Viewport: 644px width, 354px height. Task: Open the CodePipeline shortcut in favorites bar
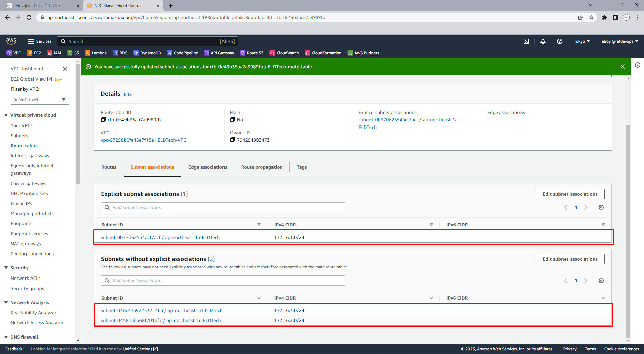click(183, 53)
